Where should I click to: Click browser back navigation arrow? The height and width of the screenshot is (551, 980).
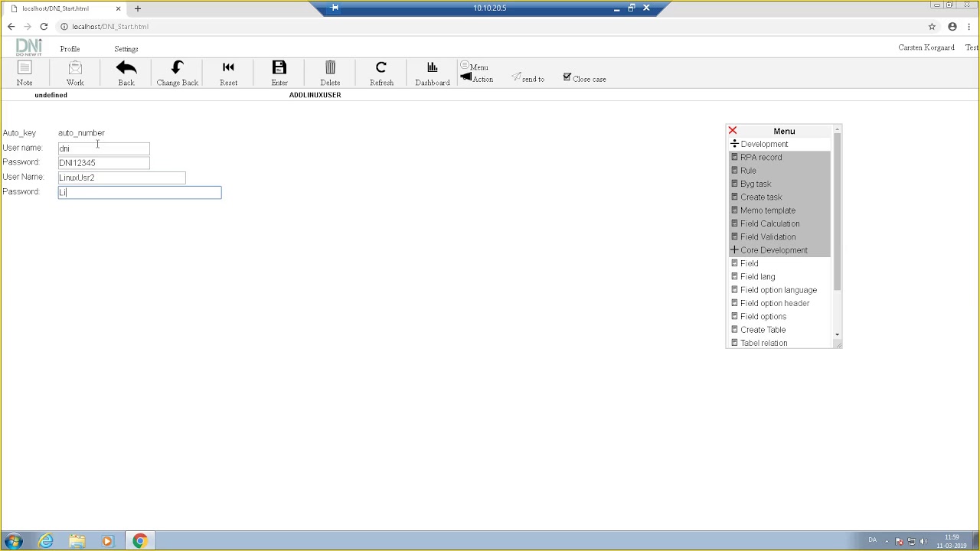click(x=11, y=27)
